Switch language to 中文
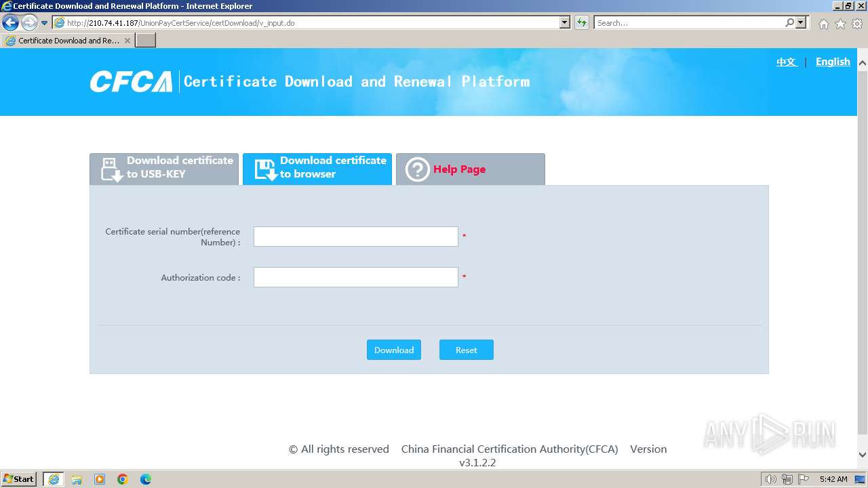The width and height of the screenshot is (868, 488). 787,62
